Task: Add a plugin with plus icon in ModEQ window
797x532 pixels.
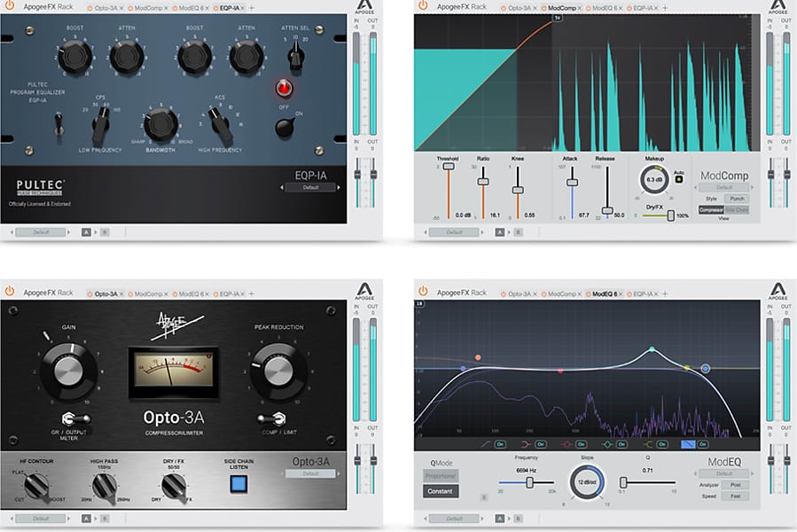Action: (x=665, y=293)
